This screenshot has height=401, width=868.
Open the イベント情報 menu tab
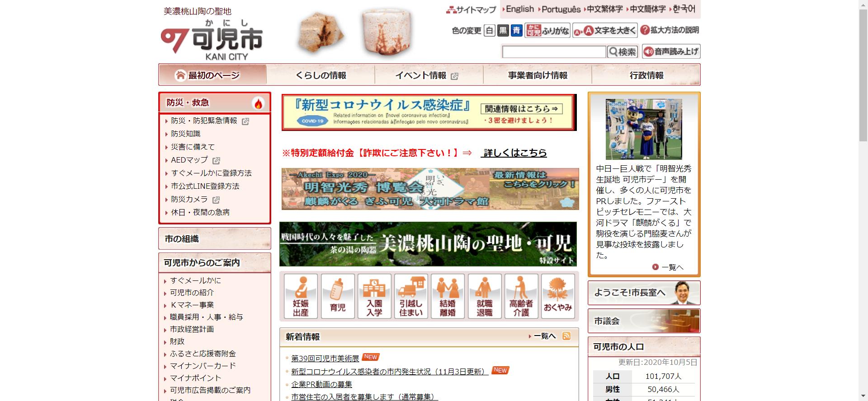429,75
